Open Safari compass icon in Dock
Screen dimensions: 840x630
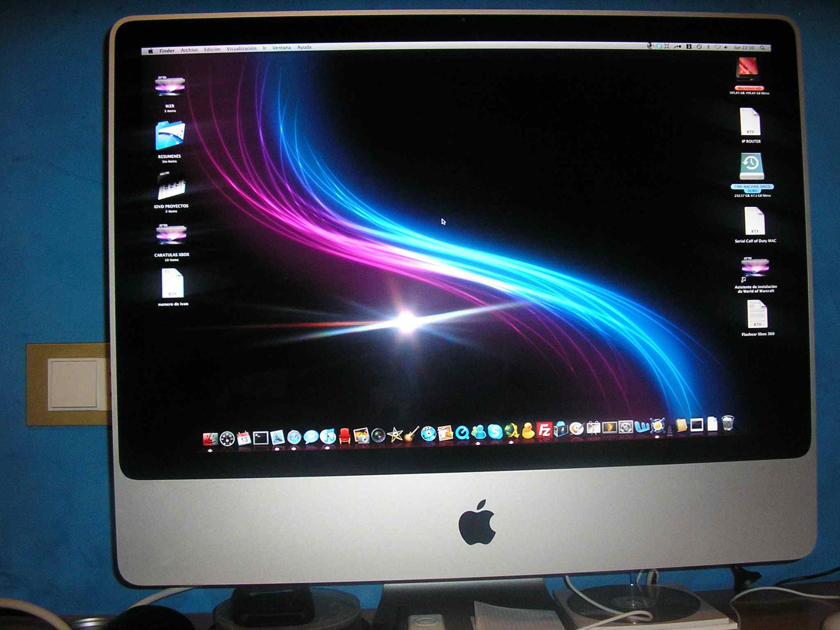pos(294,438)
